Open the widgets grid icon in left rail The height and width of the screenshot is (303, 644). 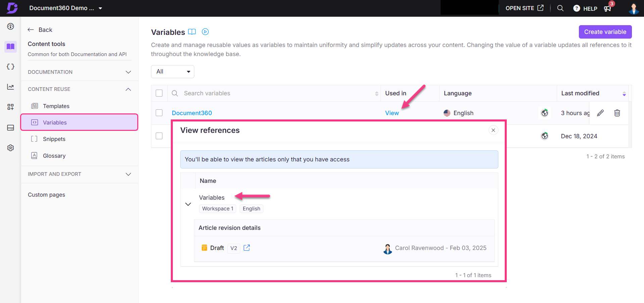tap(10, 107)
